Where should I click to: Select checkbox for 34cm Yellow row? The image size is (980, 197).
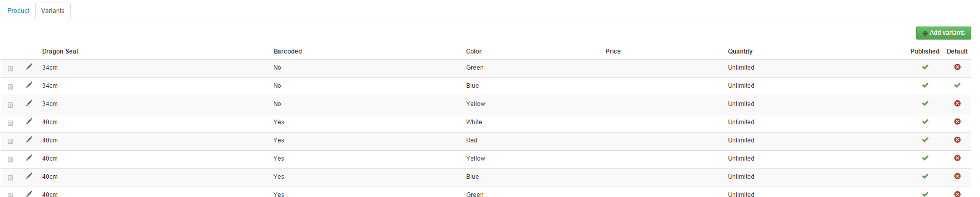pyautogui.click(x=10, y=105)
